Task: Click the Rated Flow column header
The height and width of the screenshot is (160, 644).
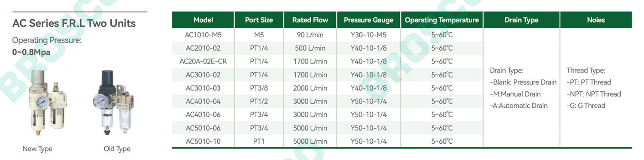Action: point(310,20)
